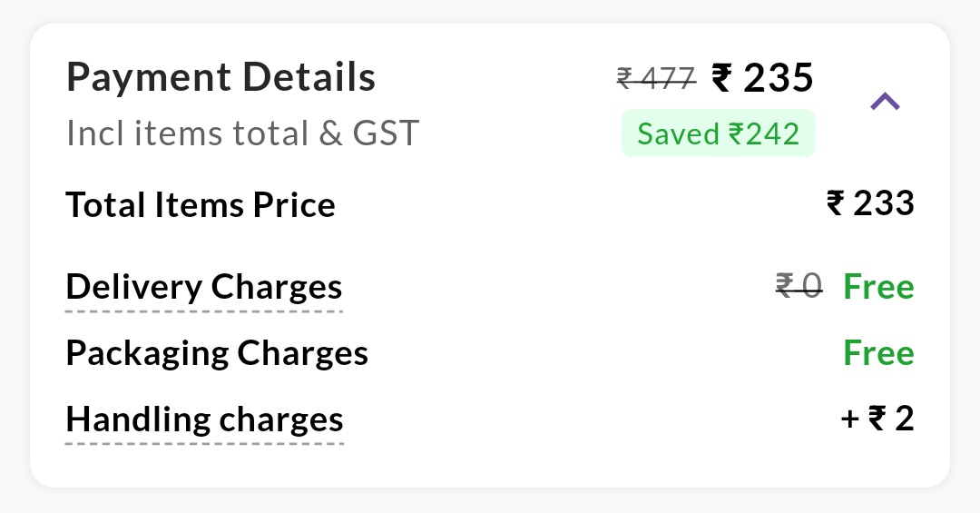Click the rupee symbol before 233

836,203
